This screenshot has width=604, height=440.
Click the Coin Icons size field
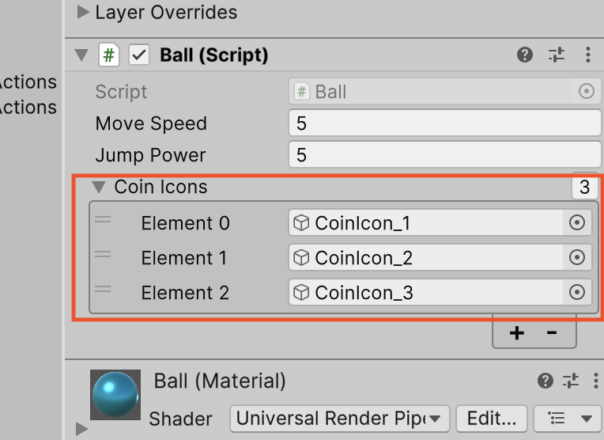[x=585, y=187]
